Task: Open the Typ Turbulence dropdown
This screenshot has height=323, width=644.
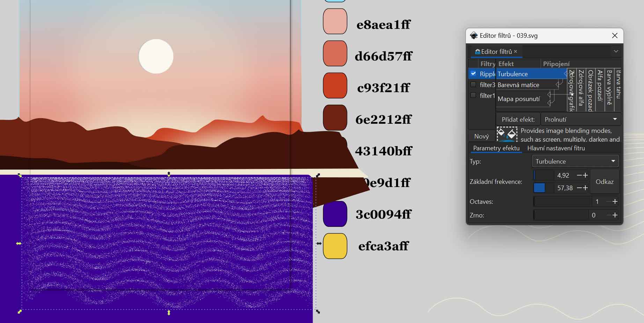Action: click(575, 161)
